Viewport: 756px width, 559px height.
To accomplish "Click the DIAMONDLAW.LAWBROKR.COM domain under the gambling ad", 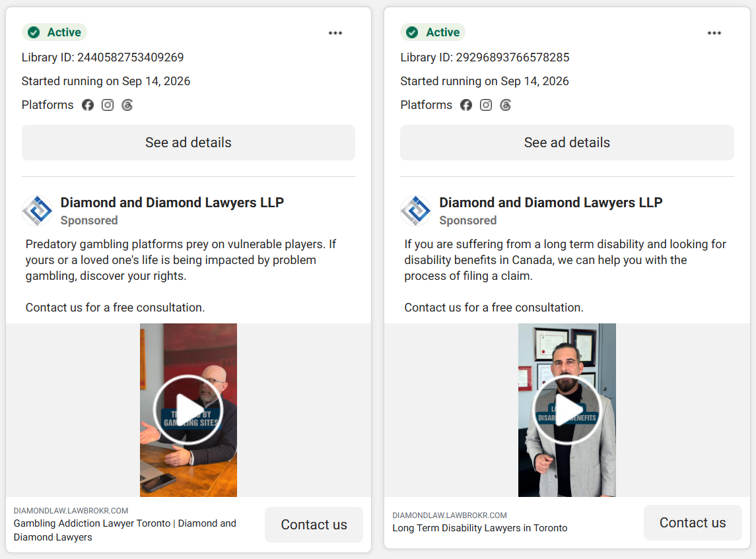I will click(71, 511).
